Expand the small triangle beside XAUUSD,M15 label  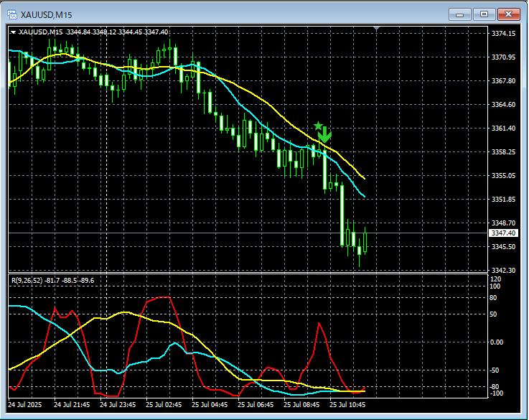click(x=13, y=32)
